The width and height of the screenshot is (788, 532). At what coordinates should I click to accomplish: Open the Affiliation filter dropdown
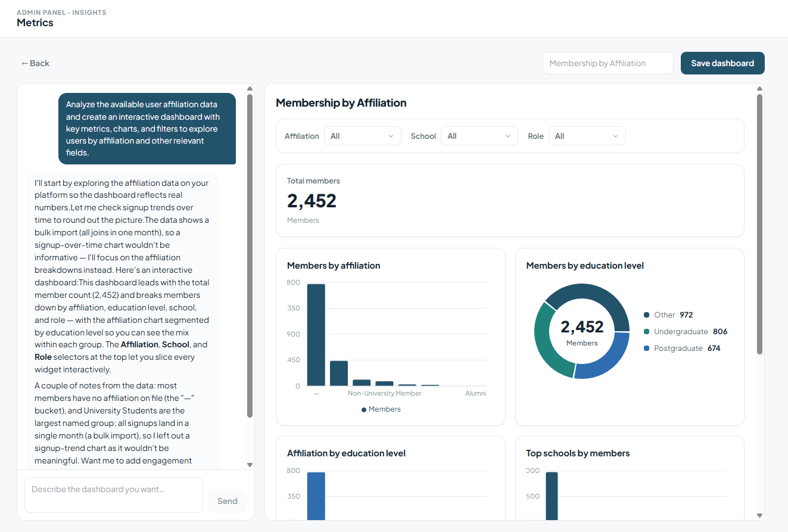[363, 136]
